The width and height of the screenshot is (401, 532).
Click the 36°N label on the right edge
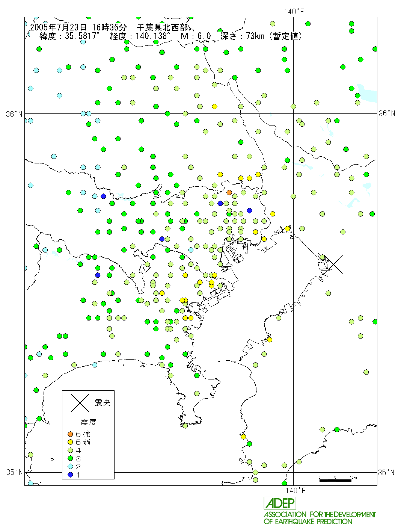387,113
